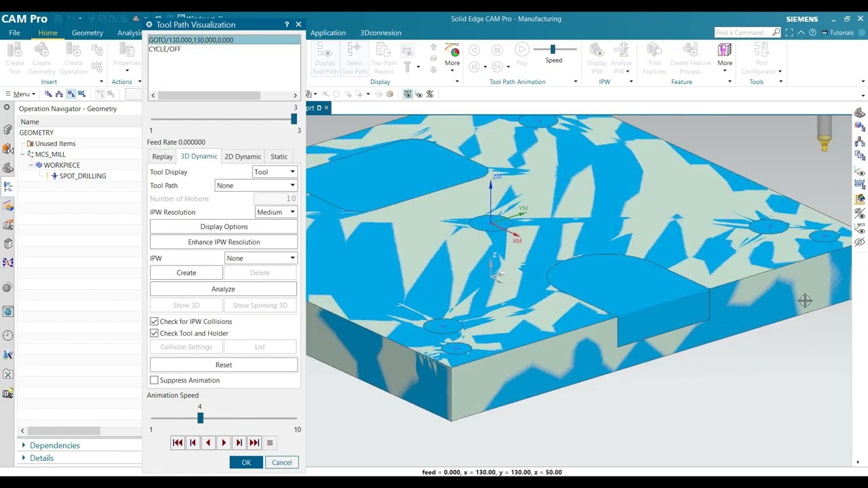Switch to the 2D Dynamic tab

[243, 157]
